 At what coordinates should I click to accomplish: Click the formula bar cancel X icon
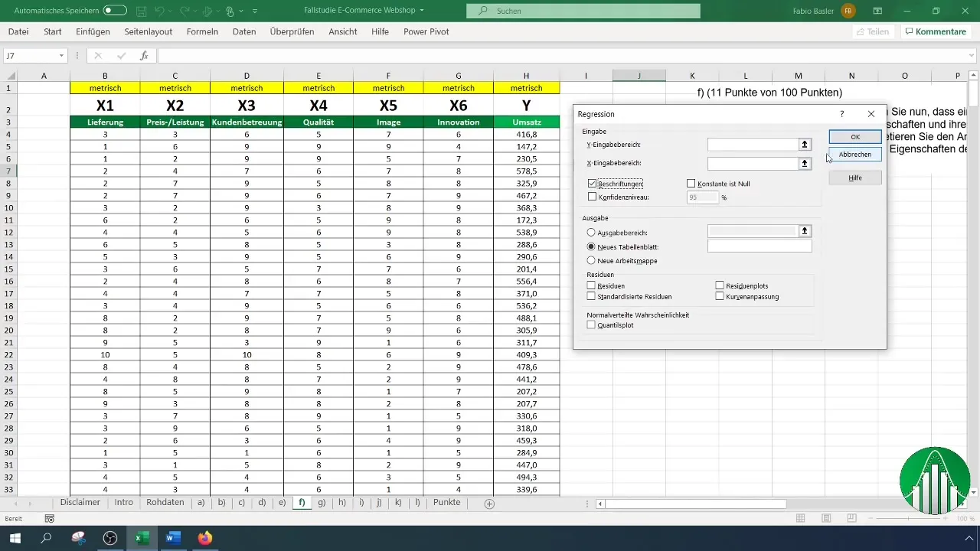click(x=98, y=56)
